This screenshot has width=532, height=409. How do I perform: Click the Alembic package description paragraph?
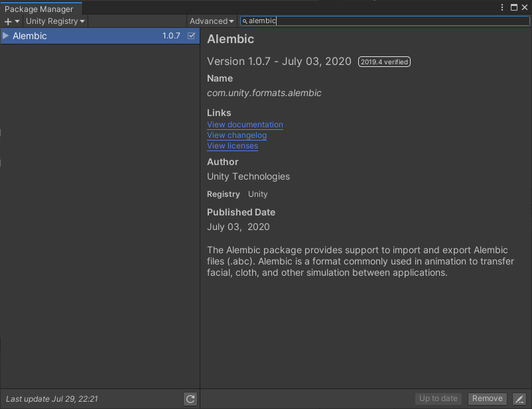(x=361, y=261)
